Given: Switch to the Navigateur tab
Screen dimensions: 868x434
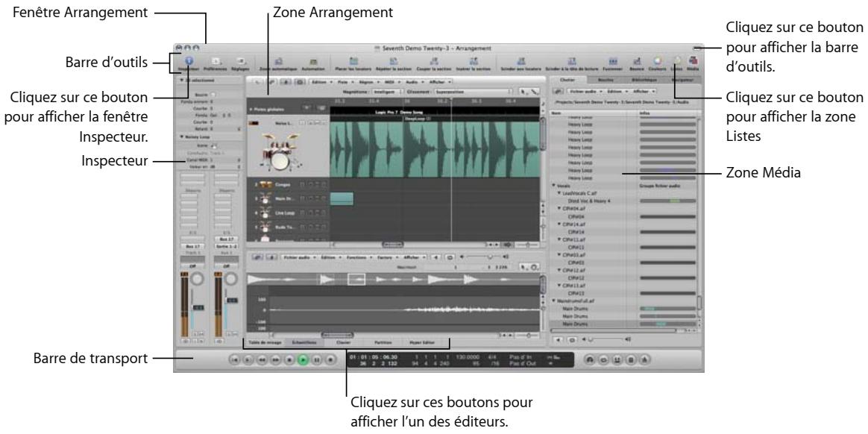Looking at the screenshot, I should tap(682, 81).
